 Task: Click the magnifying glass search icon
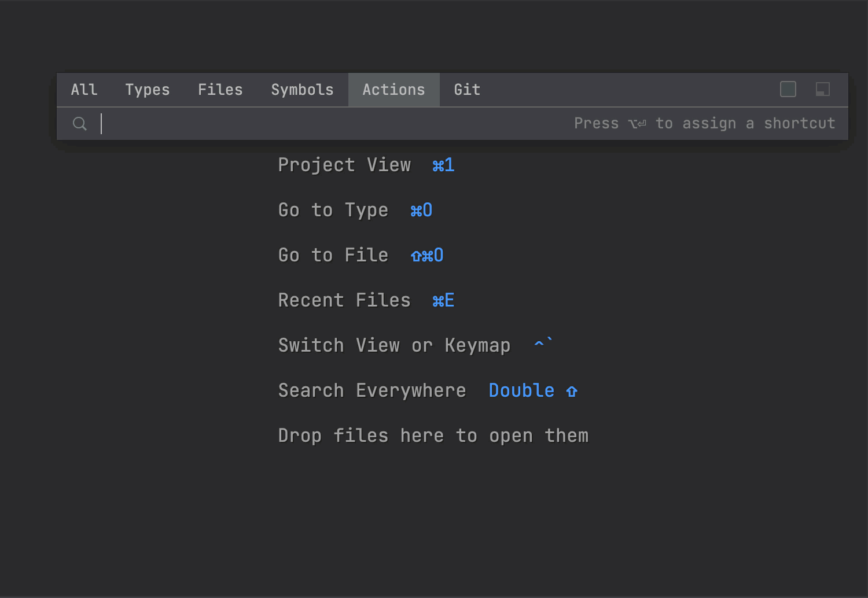pyautogui.click(x=80, y=124)
